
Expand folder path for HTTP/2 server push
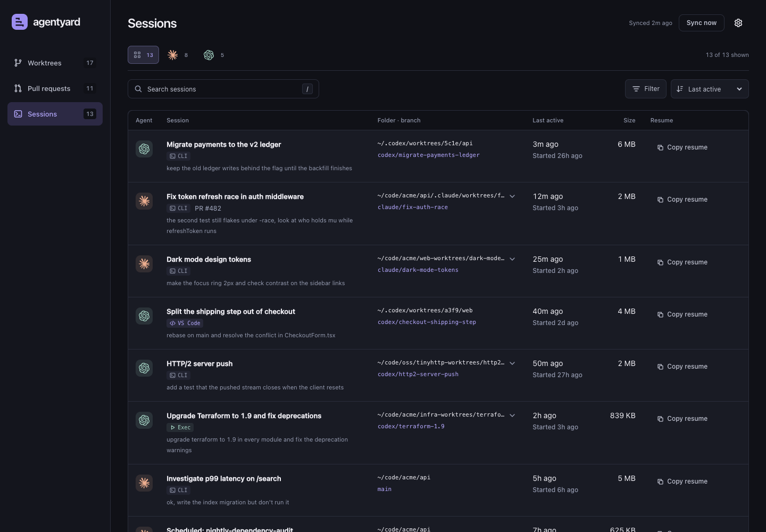(512, 363)
